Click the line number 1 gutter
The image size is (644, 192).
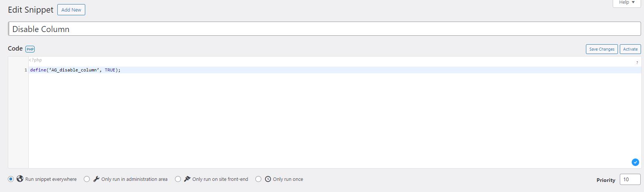(x=26, y=70)
